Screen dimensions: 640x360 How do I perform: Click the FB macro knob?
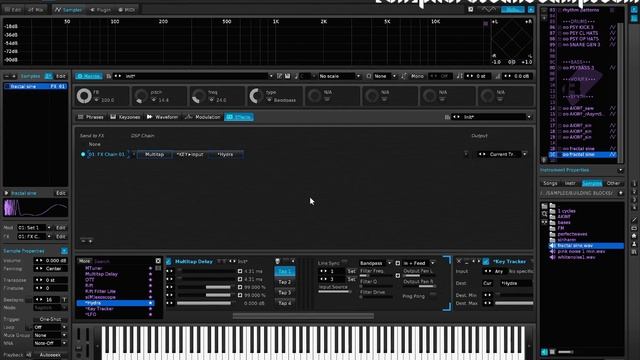(x=84, y=96)
